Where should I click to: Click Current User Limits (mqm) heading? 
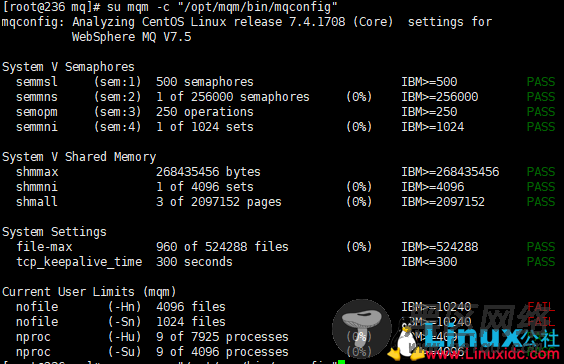tap(89, 292)
